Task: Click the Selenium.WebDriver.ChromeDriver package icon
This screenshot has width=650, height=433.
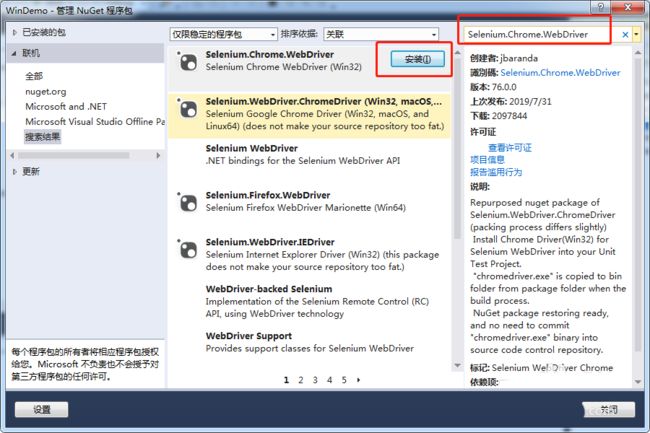Action: [x=188, y=109]
